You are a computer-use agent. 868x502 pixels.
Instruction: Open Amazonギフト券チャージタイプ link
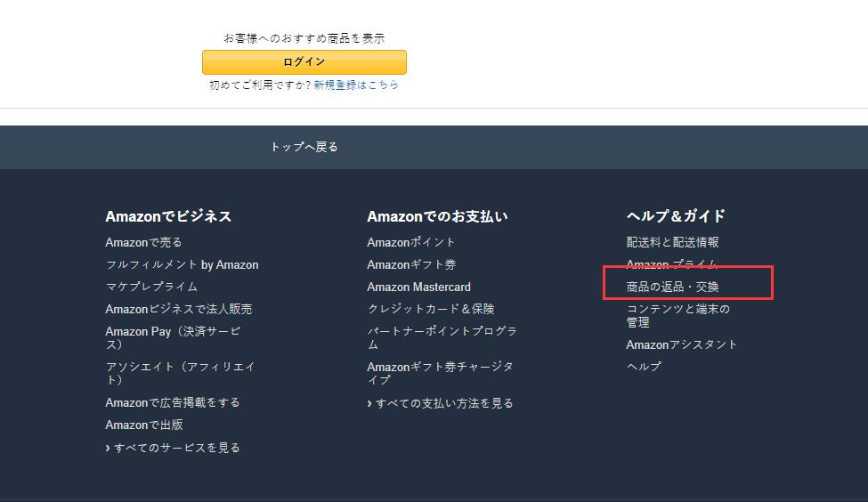(x=440, y=373)
